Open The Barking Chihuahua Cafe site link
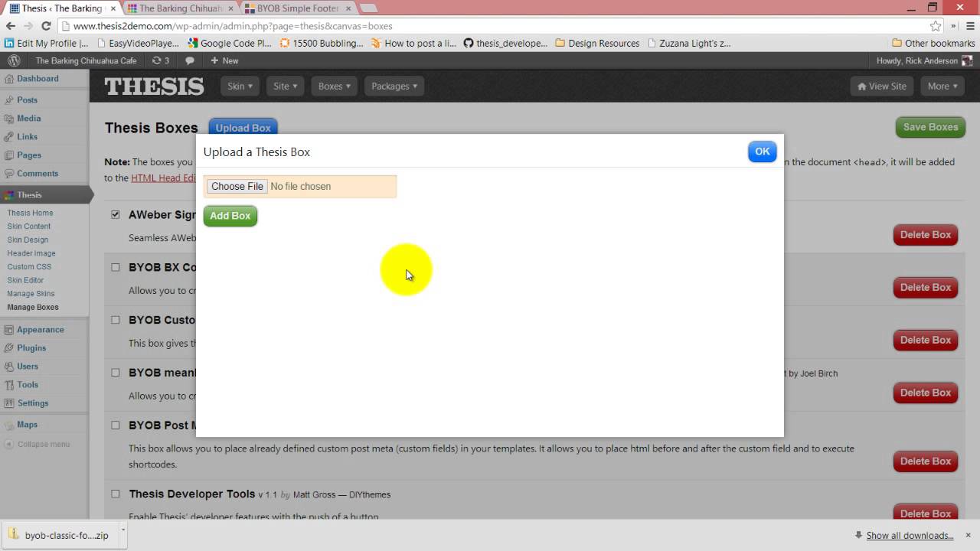The width and height of the screenshot is (980, 551). click(x=86, y=60)
